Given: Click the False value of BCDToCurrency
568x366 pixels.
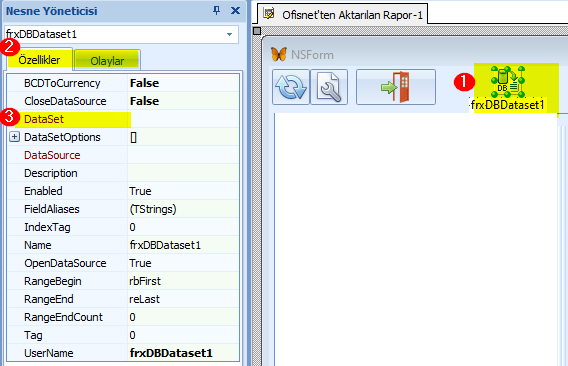Looking at the screenshot, I should pos(144,83).
